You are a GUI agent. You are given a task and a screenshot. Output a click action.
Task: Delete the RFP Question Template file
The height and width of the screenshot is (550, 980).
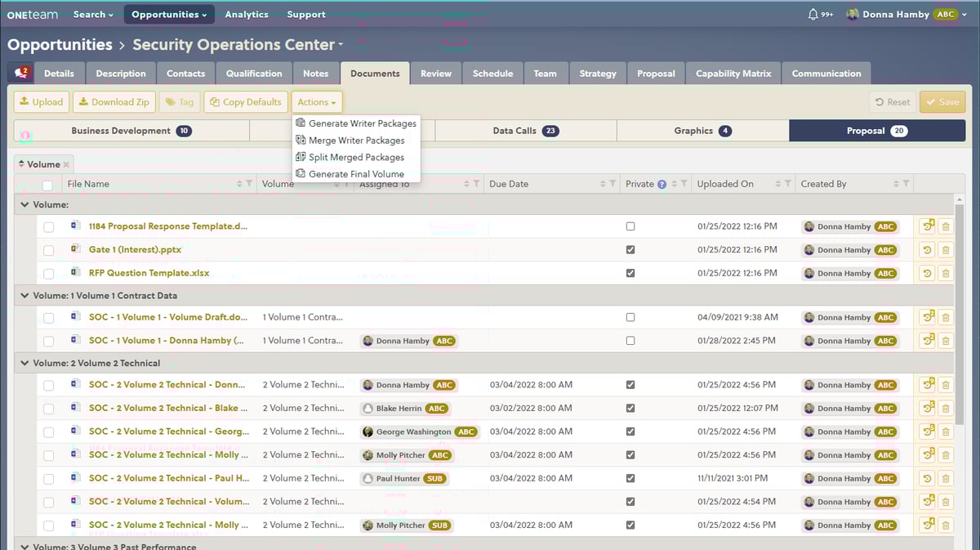pyautogui.click(x=946, y=273)
